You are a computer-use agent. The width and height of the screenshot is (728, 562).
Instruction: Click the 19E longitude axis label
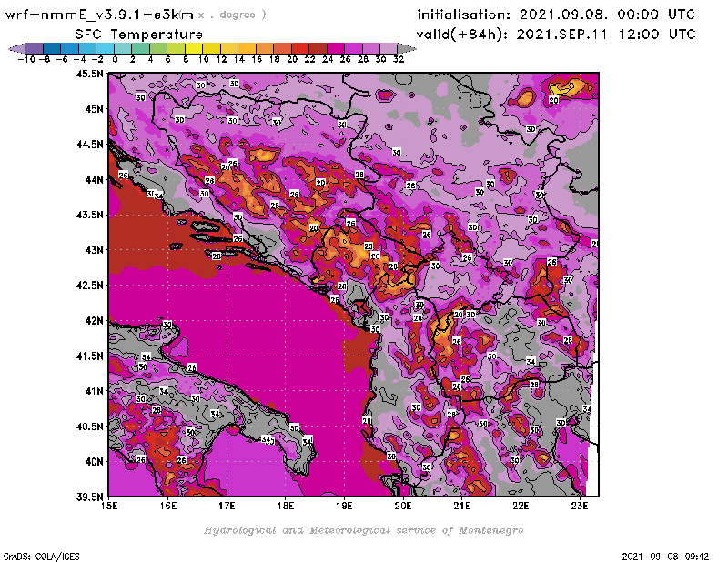(345, 506)
